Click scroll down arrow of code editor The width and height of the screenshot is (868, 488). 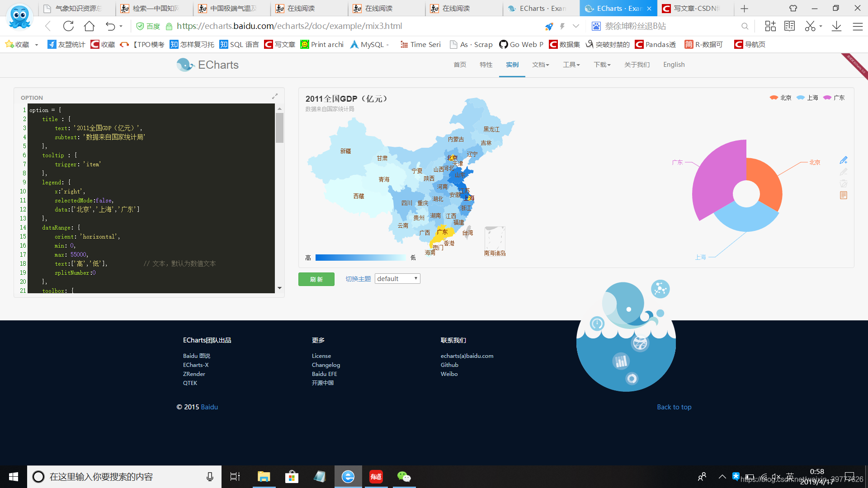(279, 288)
